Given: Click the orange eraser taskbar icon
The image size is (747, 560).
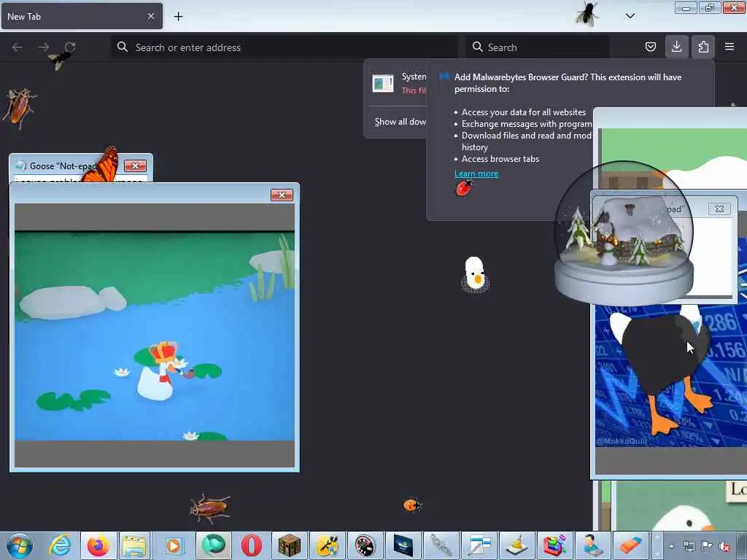Looking at the screenshot, I should (x=630, y=545).
